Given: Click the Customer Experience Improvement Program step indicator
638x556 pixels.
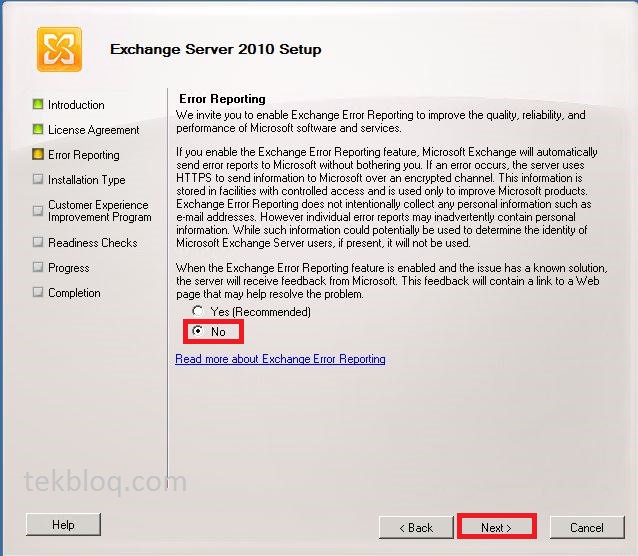Looking at the screenshot, I should click(38, 211).
